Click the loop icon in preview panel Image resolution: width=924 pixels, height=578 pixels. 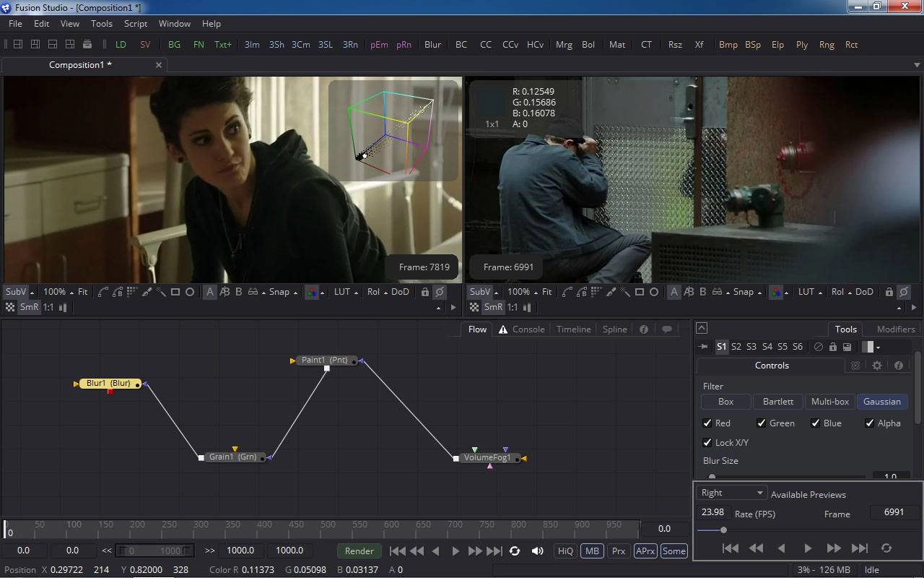pos(886,548)
